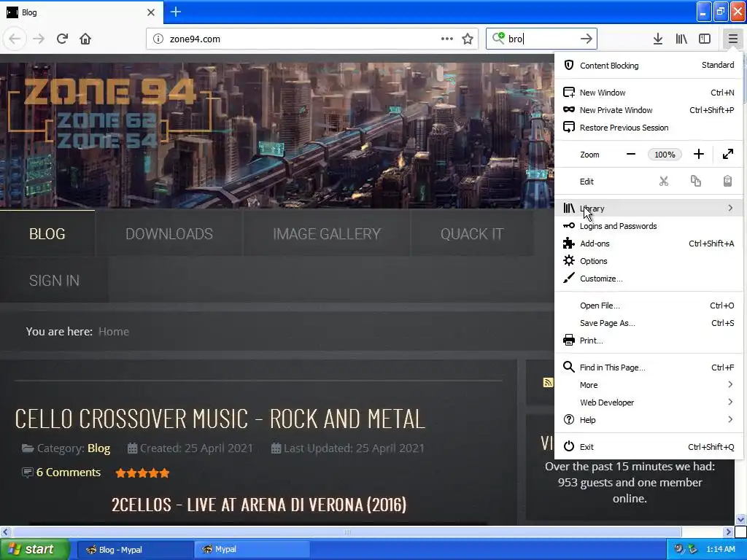Screen dimensions: 747x560
Task: Open Library toolbar icon
Action: [x=681, y=39]
